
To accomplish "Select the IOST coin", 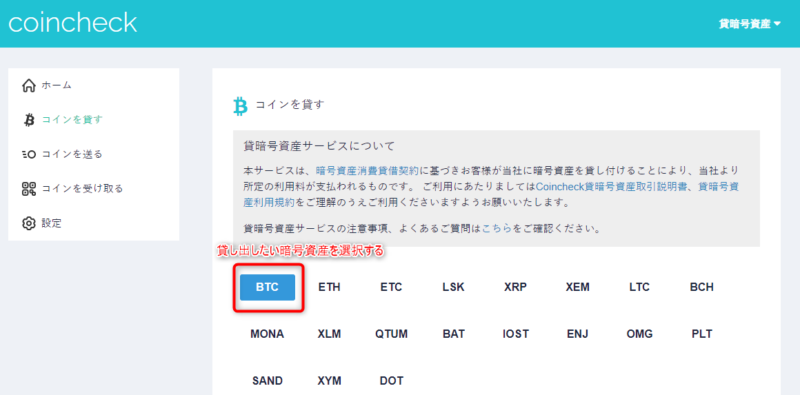I will click(x=515, y=334).
